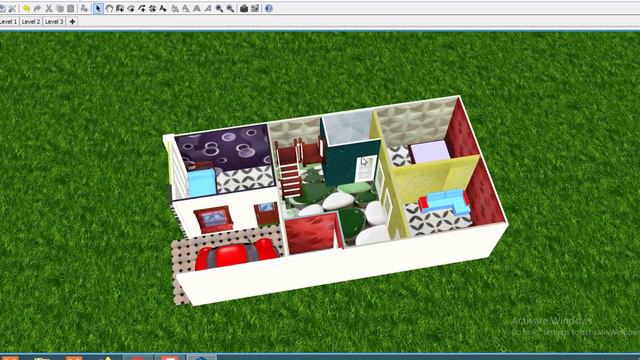Pick the Create dimensions tool

coord(152,8)
